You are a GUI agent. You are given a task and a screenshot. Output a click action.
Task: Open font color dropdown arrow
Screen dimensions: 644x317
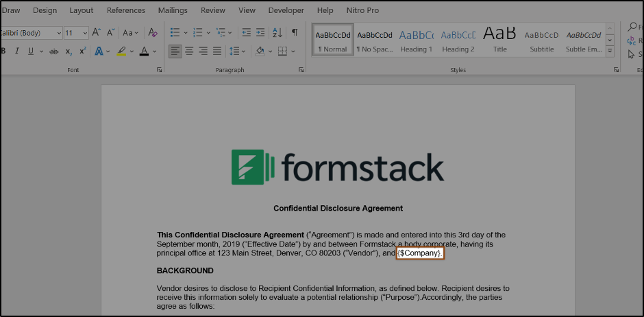(x=154, y=51)
